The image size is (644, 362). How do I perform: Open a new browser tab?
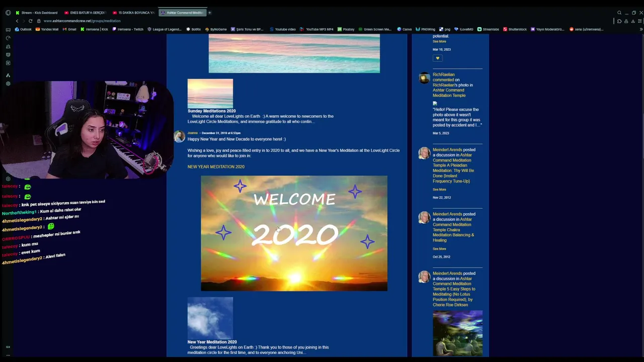pos(210,13)
